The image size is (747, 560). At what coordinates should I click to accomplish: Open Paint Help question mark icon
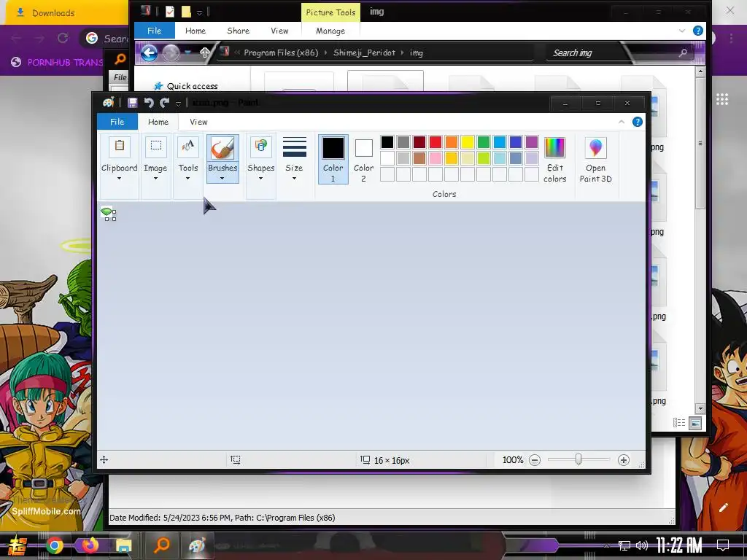tap(638, 122)
